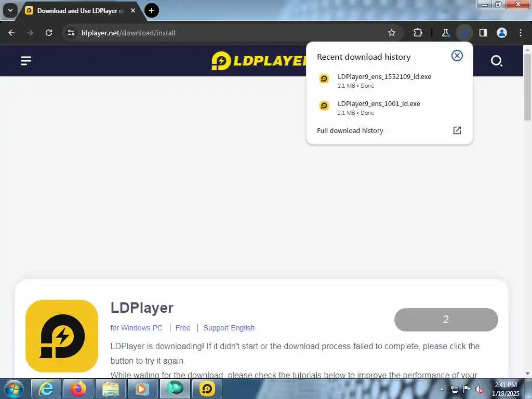Bookmark this page with the star icon
532x399 pixels.
392,33
